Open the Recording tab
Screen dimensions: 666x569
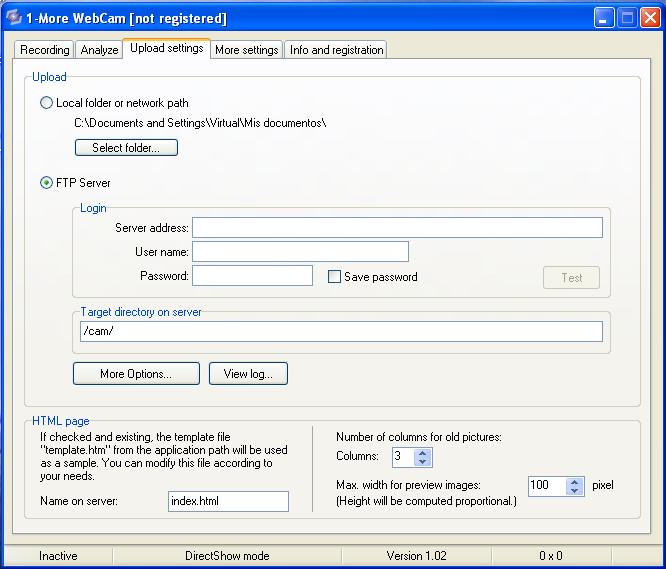pos(44,50)
